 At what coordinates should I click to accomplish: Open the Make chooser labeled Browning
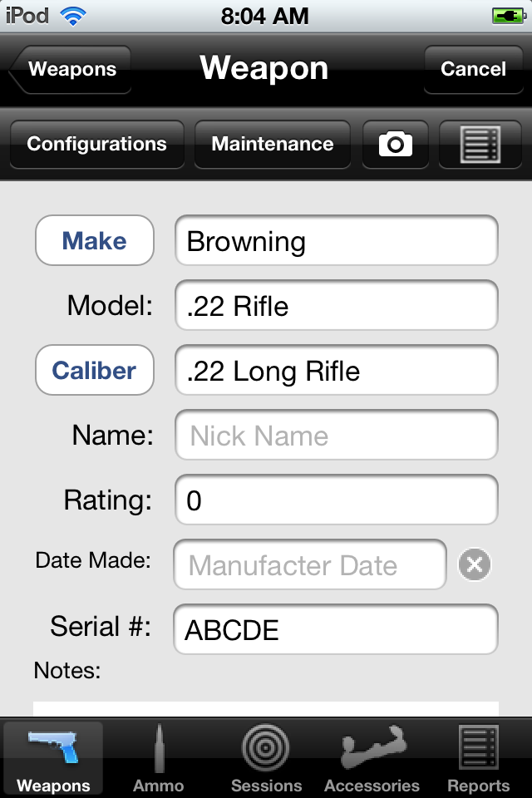(x=336, y=240)
